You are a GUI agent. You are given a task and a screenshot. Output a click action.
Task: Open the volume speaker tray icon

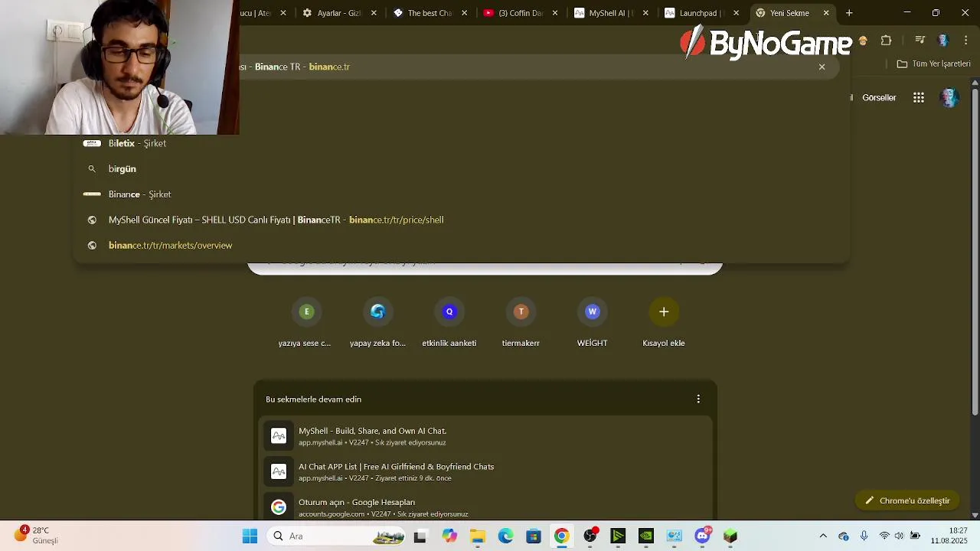[x=899, y=536]
